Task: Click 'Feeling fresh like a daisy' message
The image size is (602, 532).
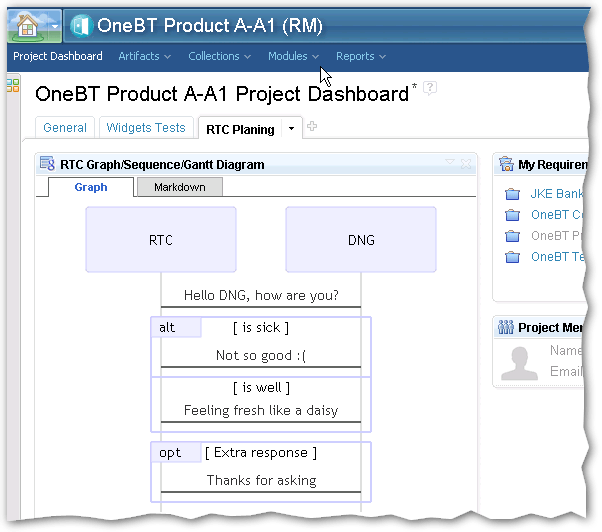Action: pos(261,410)
